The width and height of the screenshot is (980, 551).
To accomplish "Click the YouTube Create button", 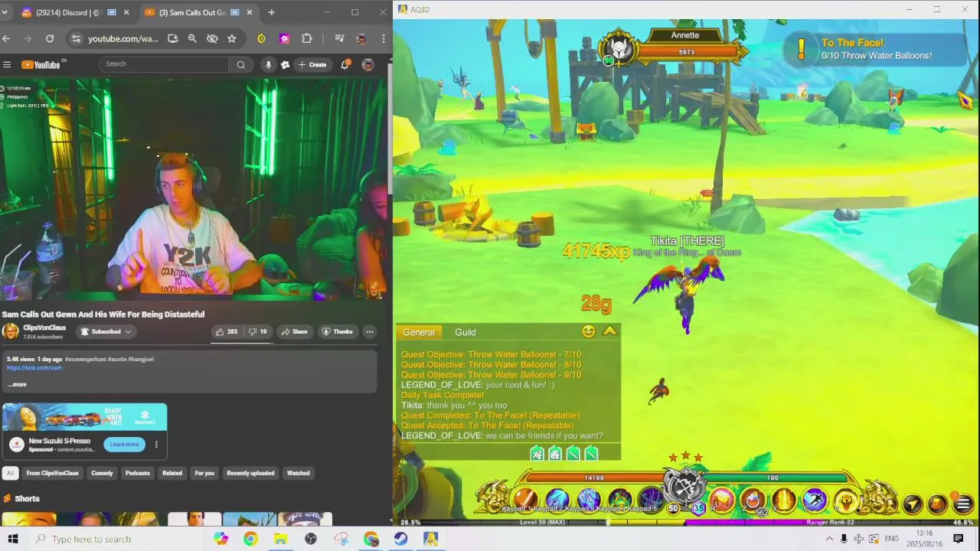I will tap(312, 64).
